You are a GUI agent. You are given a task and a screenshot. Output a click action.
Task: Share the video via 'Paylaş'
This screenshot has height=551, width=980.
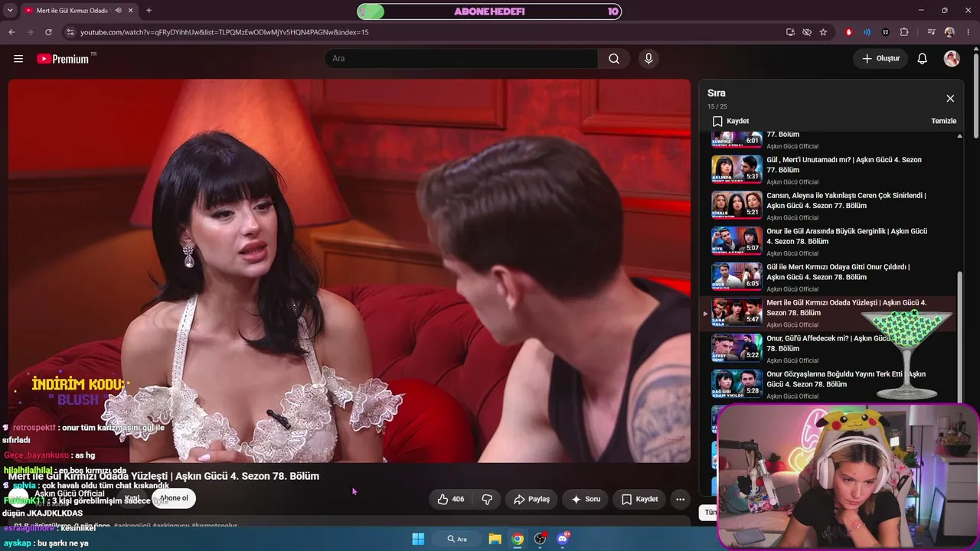click(531, 499)
